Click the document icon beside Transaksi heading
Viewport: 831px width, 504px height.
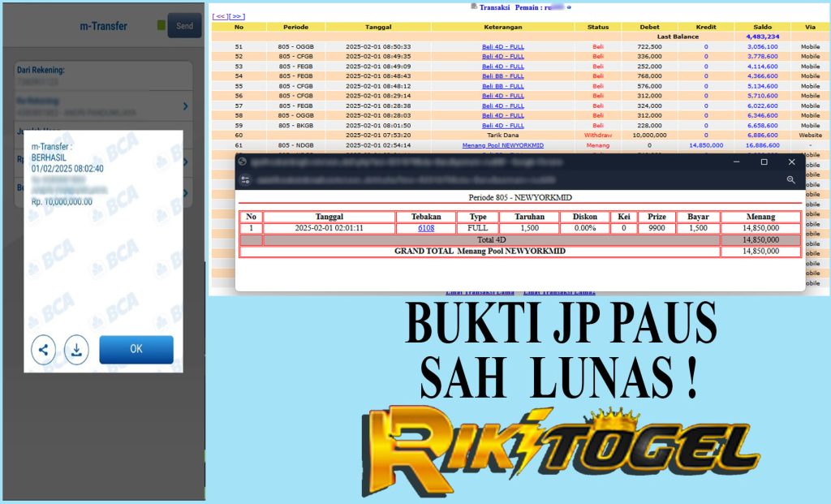474,6
